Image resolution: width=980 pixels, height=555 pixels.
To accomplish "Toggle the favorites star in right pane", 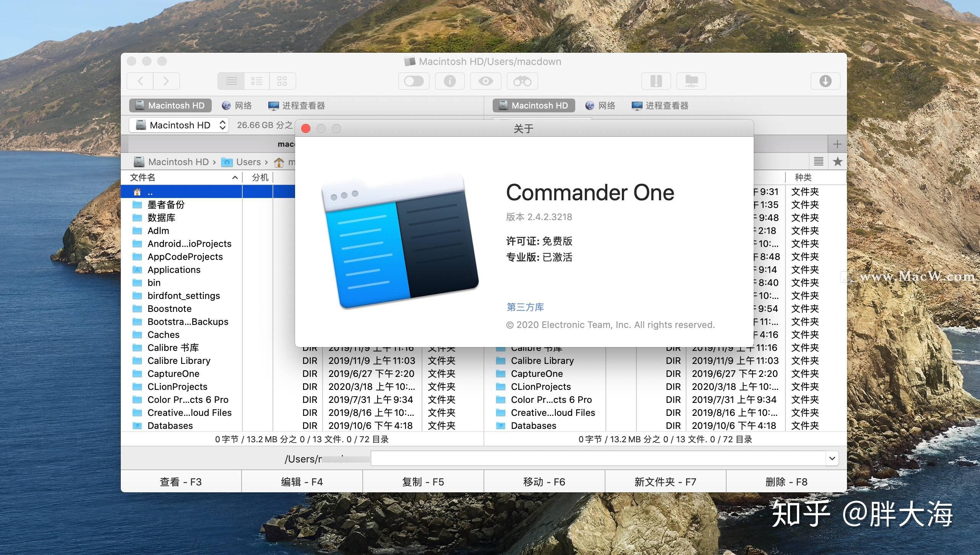I will click(837, 161).
